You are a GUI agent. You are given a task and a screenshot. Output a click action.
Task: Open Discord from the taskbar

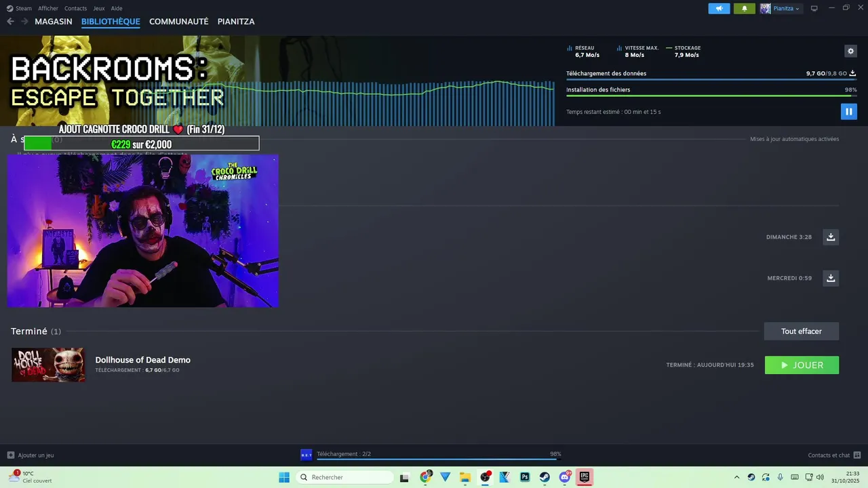coord(565,477)
